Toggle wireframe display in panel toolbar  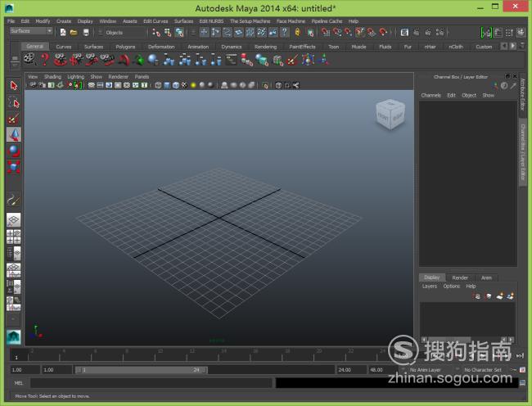point(158,85)
